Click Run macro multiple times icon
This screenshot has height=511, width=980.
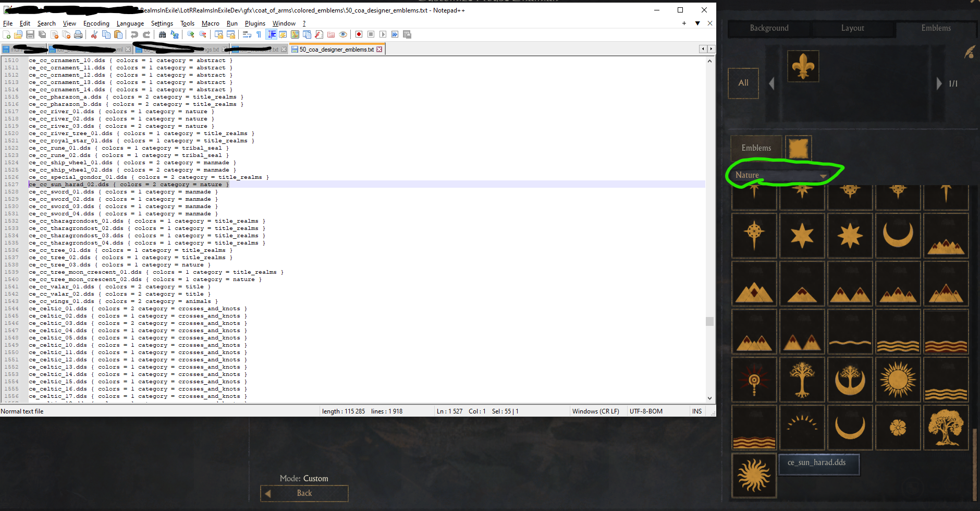395,34
